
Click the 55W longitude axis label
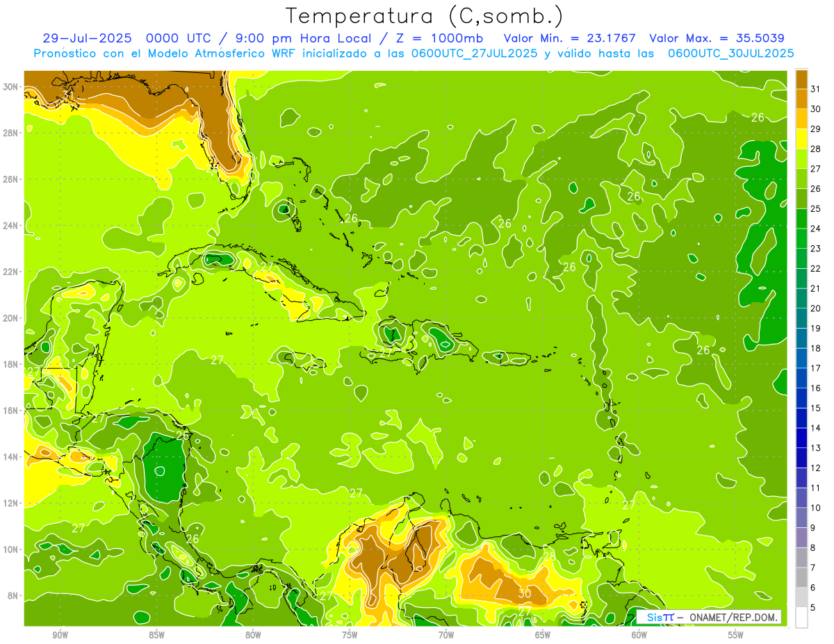pos(735,635)
